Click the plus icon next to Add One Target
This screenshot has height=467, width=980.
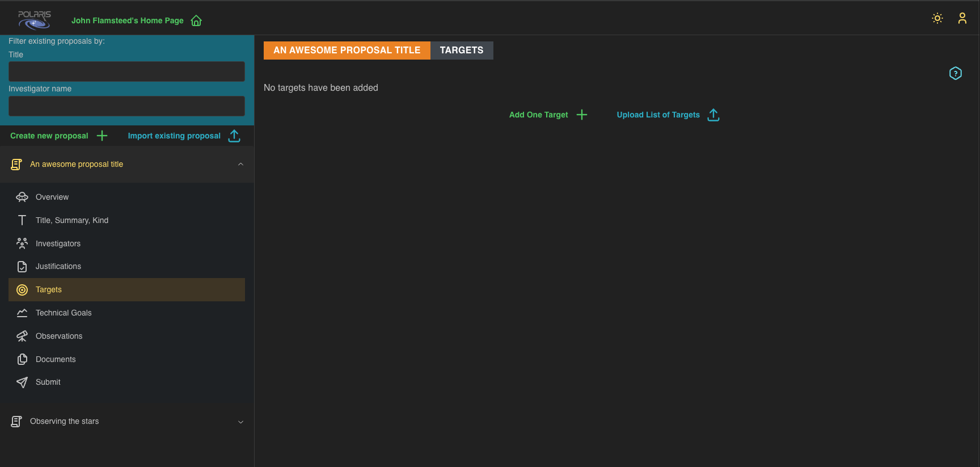(x=581, y=115)
